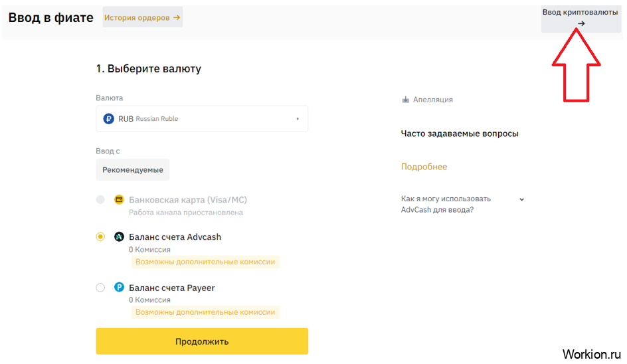Click the FAQ question about AdvCash
Viewport: 627px width, 364px height.
click(x=446, y=204)
